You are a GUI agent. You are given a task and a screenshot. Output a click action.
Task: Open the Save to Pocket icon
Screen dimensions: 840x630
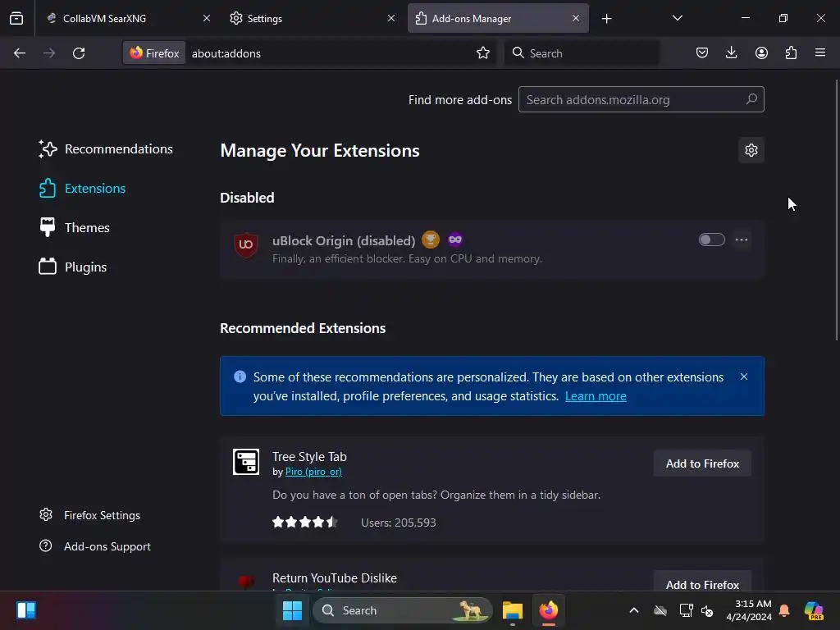(702, 52)
